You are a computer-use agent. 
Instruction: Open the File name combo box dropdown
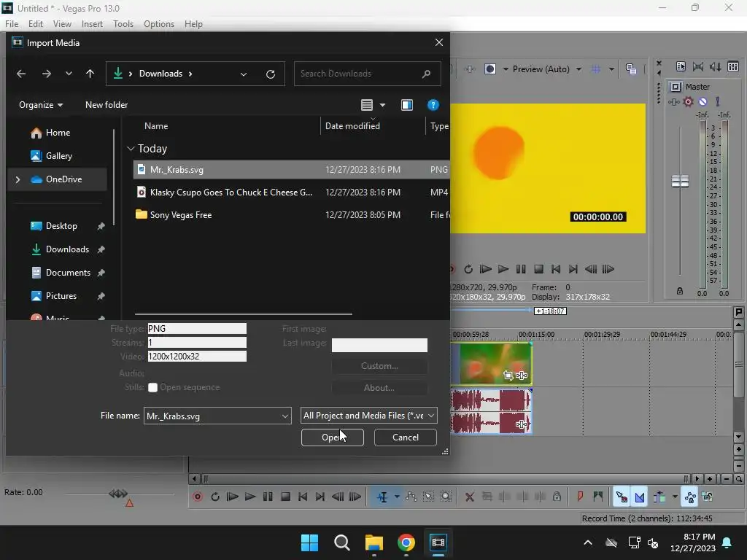point(285,416)
